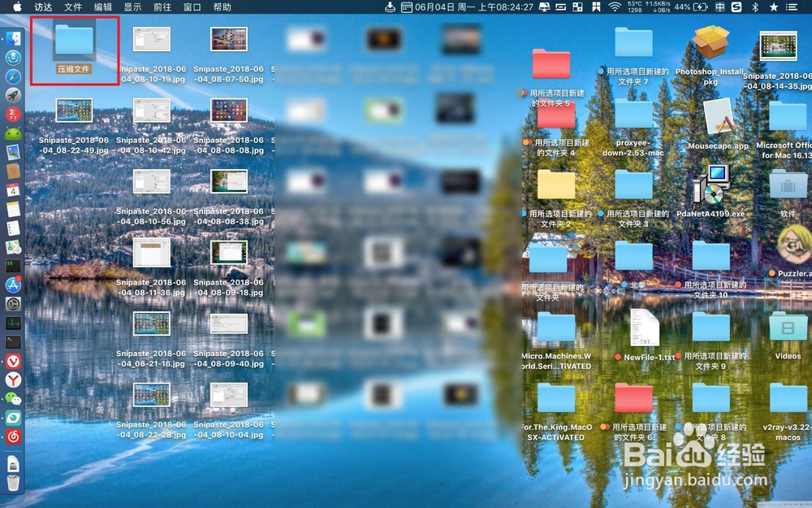Select the Mousecape.app icon
This screenshot has height=508, width=812.
click(718, 116)
